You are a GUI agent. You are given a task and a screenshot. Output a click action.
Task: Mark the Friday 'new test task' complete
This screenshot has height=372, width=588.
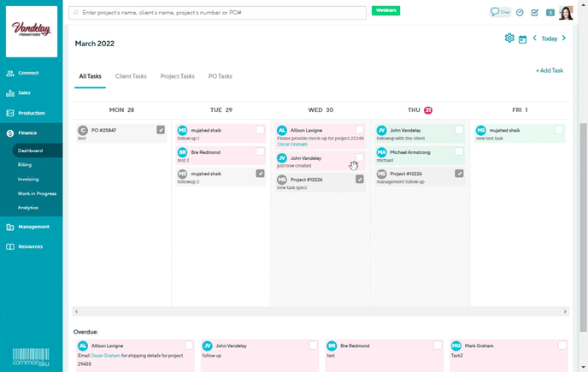click(x=559, y=130)
